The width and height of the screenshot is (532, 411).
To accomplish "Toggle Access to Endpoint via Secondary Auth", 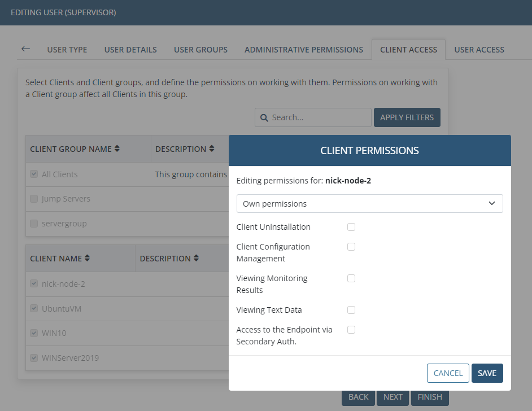I will [x=351, y=330].
